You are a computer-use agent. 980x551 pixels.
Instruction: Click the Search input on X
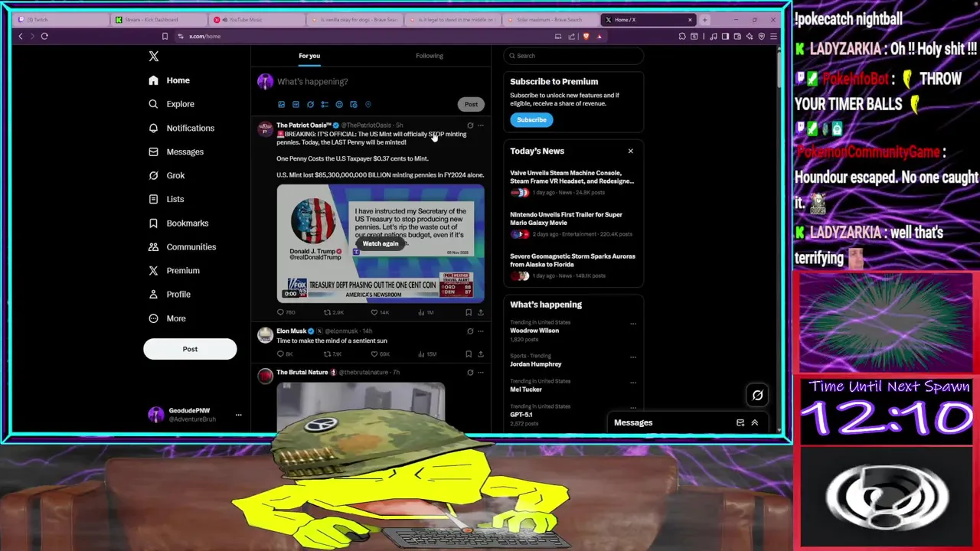coord(573,56)
